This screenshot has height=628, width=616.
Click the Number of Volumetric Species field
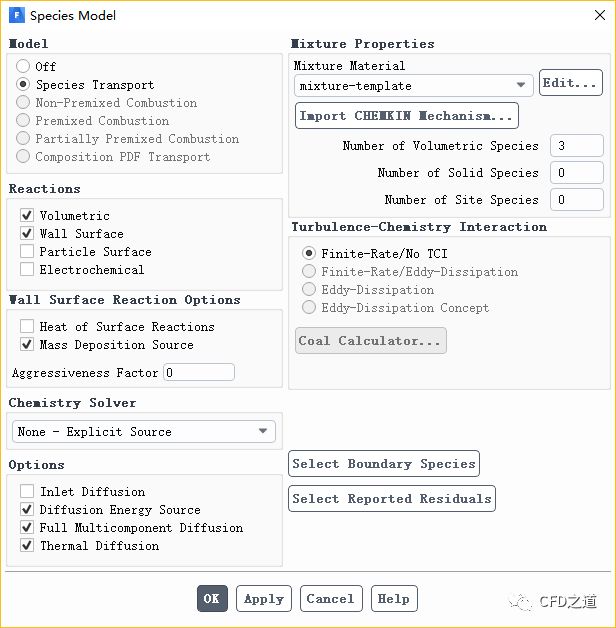click(577, 146)
